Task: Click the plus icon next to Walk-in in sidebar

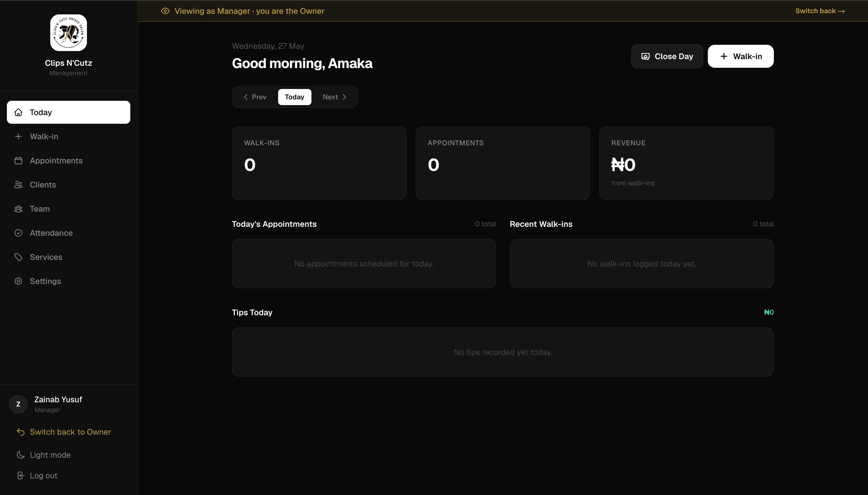Action: (18, 136)
